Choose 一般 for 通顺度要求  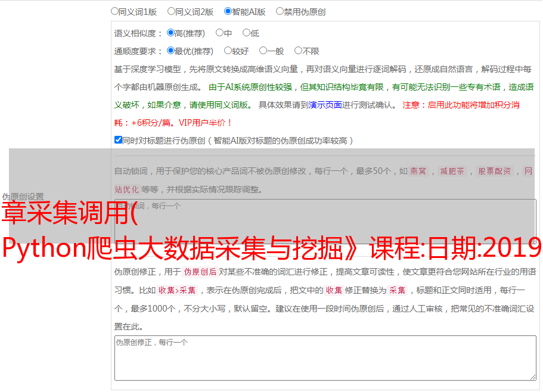coord(263,51)
